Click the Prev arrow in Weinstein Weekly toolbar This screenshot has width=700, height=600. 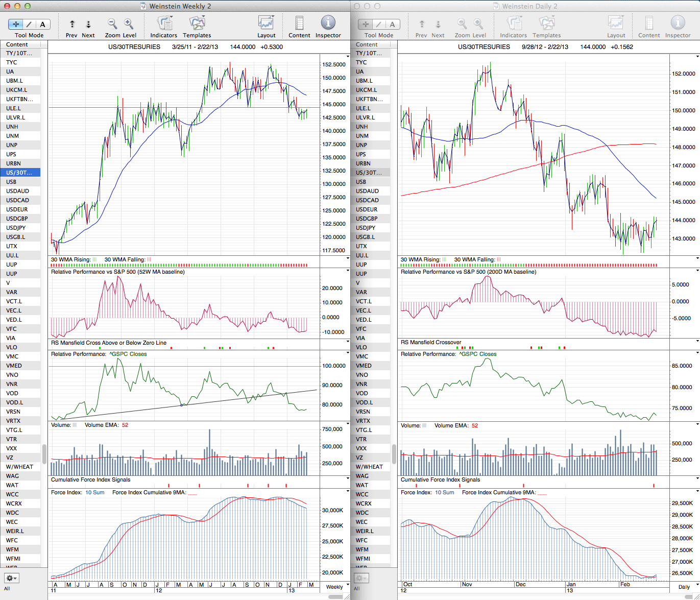pos(72,24)
